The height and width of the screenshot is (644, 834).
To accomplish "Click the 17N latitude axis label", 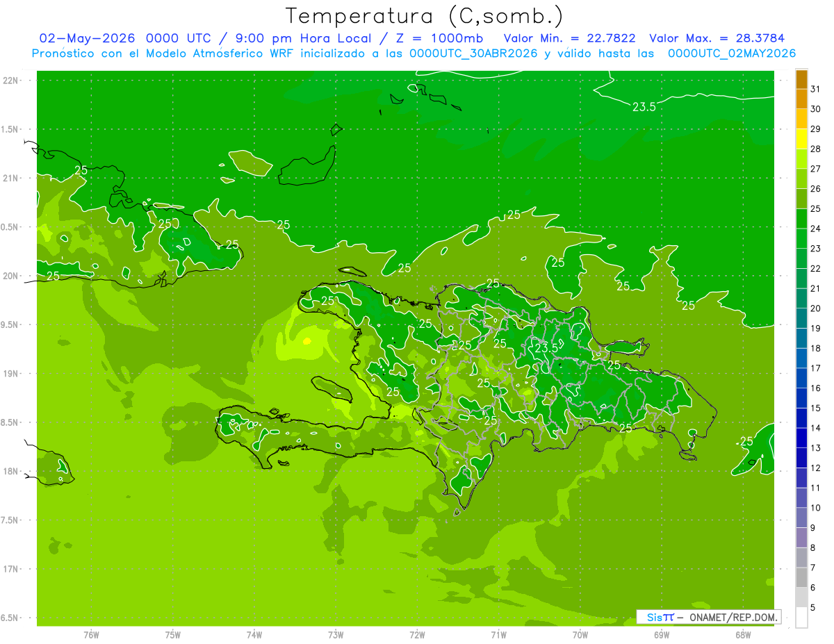I will (10, 569).
